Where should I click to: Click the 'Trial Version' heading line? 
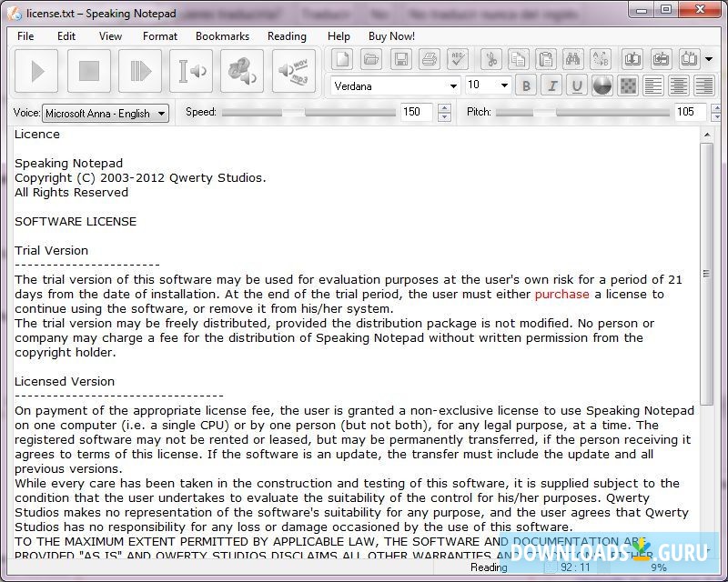(51, 251)
